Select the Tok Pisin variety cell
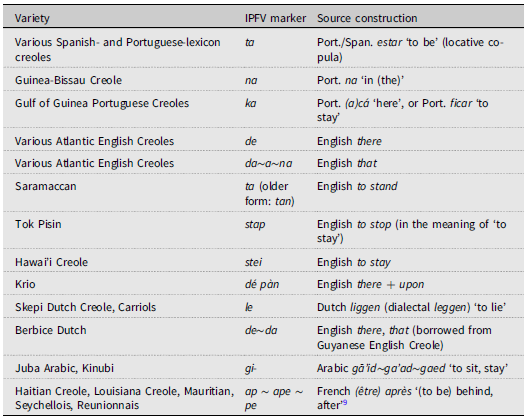Viewport: 527px width, 418px height. coord(38,224)
